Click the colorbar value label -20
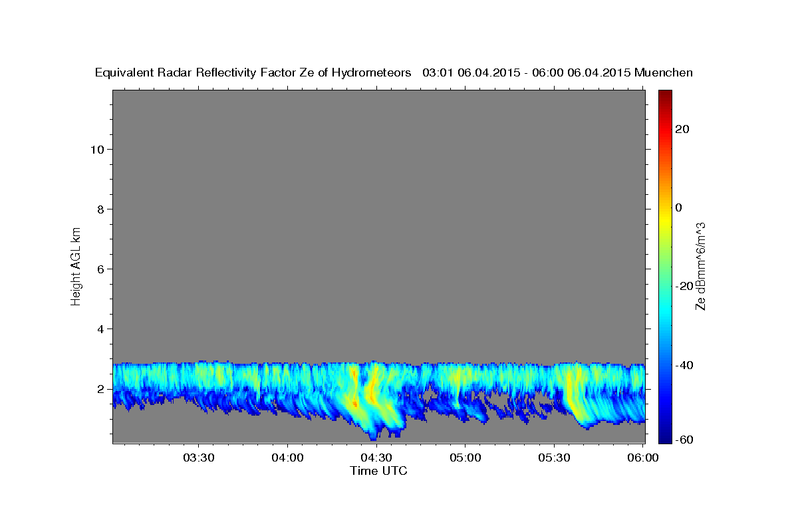The height and width of the screenshot is (532, 798). pyautogui.click(x=685, y=286)
